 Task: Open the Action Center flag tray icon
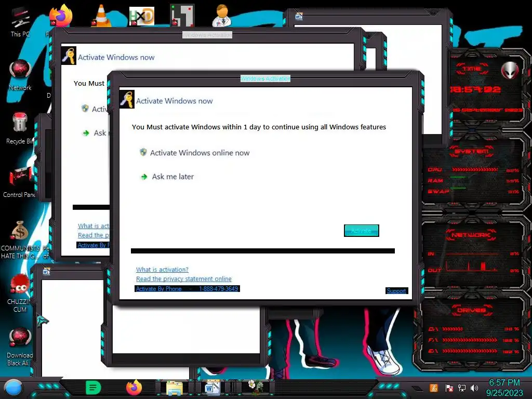449,388
